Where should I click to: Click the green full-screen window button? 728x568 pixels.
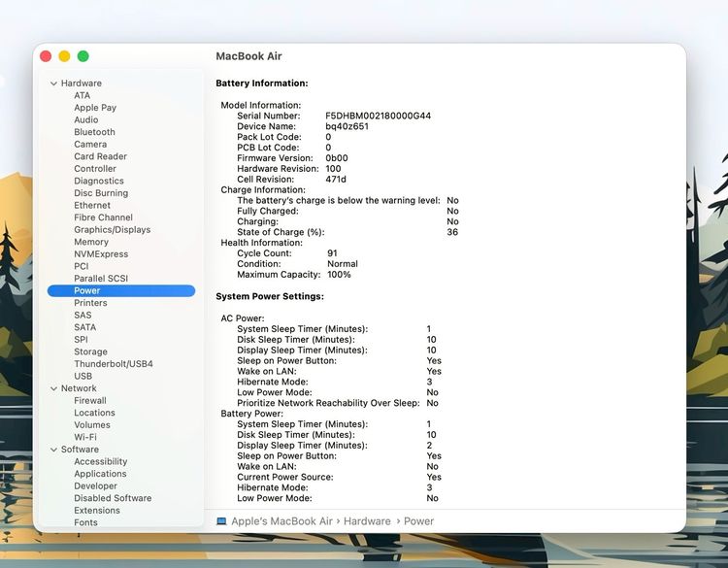(x=83, y=56)
